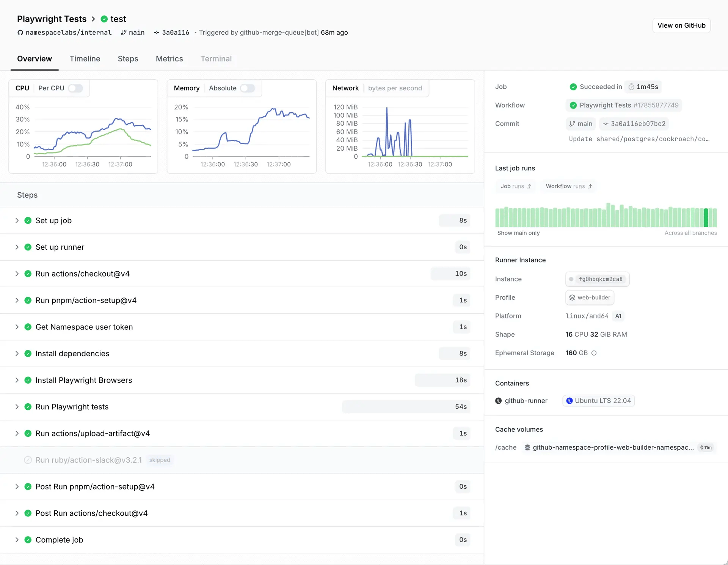
Task: Click the branch icon next to main
Action: coord(124,33)
